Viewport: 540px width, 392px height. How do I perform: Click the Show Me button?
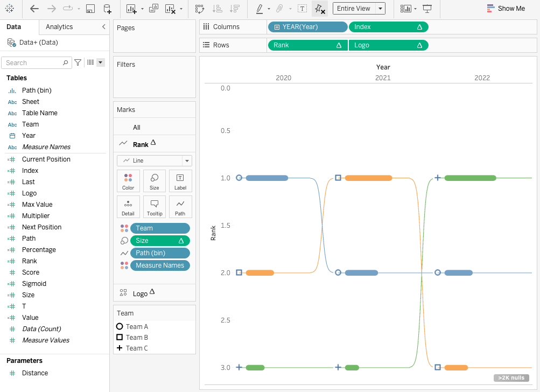pos(506,9)
